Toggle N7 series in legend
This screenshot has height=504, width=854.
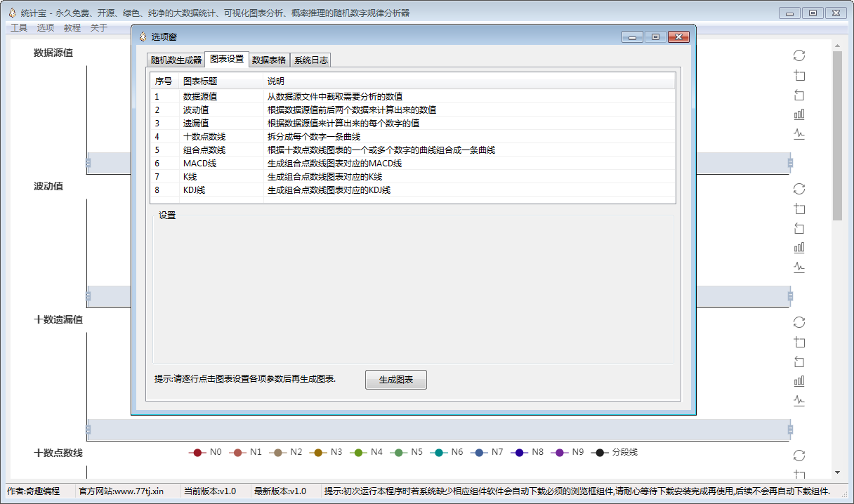[487, 453]
